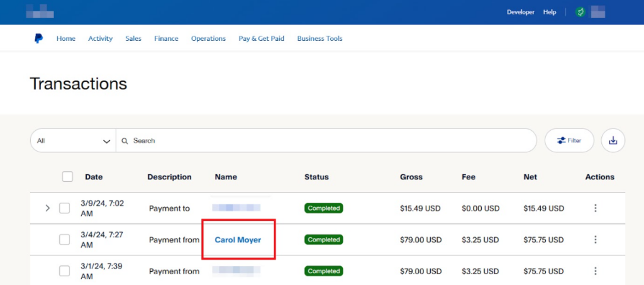
Task: Open the Carol Moyer transaction link
Action: pyautogui.click(x=238, y=240)
